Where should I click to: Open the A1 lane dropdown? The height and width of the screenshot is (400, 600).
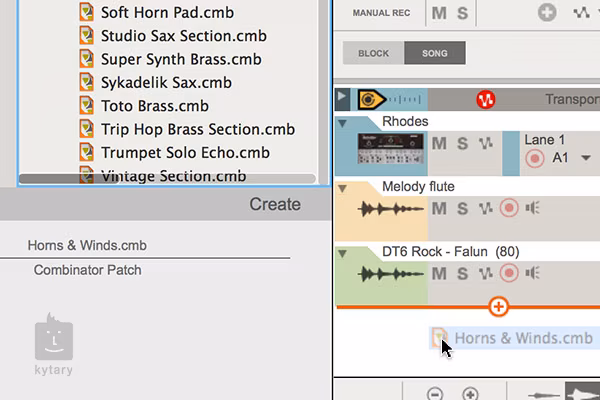[x=585, y=158]
